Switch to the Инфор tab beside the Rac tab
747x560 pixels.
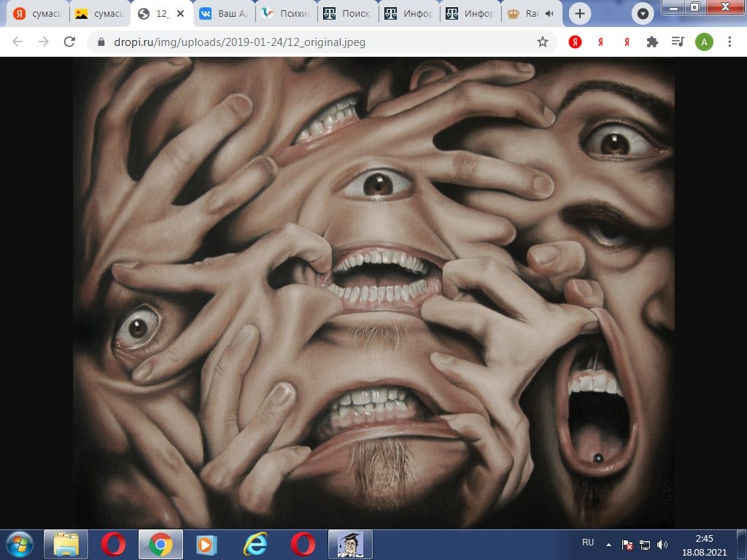click(471, 14)
